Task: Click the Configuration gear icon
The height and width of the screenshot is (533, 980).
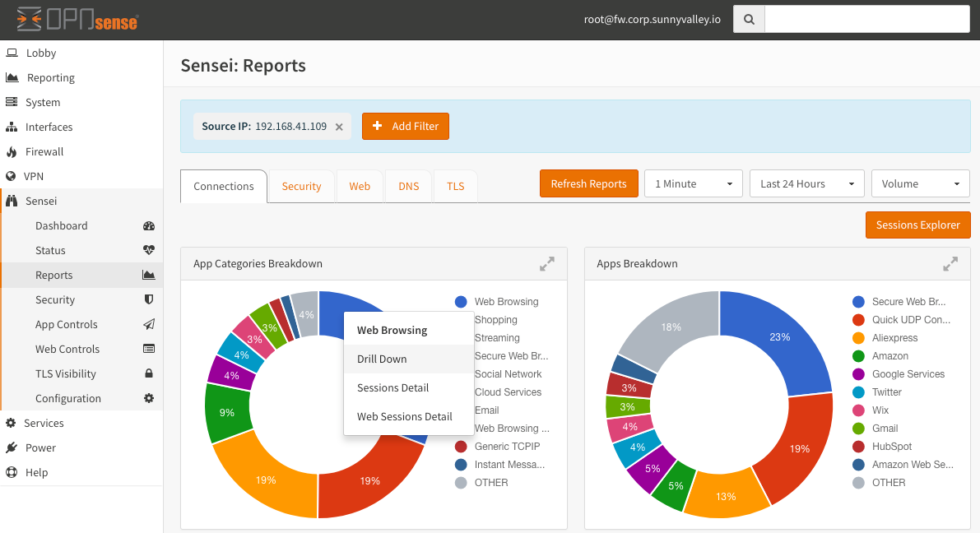Action: (149, 398)
